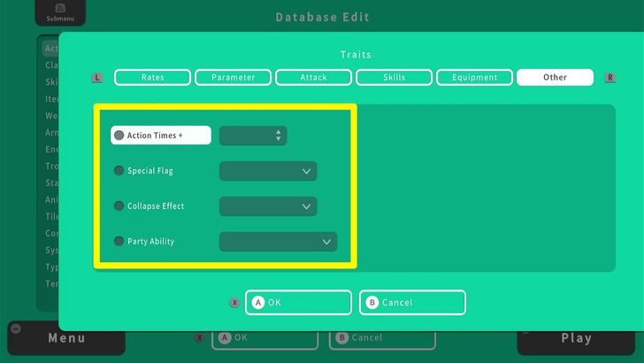Adjust the Action Times + stepper field
This screenshot has height=363, width=644.
click(x=253, y=135)
